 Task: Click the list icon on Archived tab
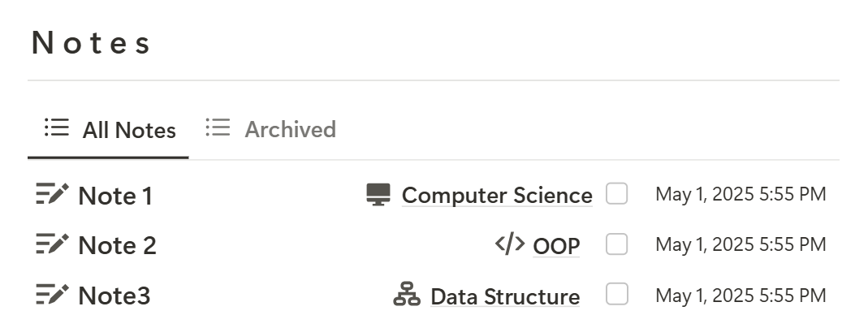point(218,127)
